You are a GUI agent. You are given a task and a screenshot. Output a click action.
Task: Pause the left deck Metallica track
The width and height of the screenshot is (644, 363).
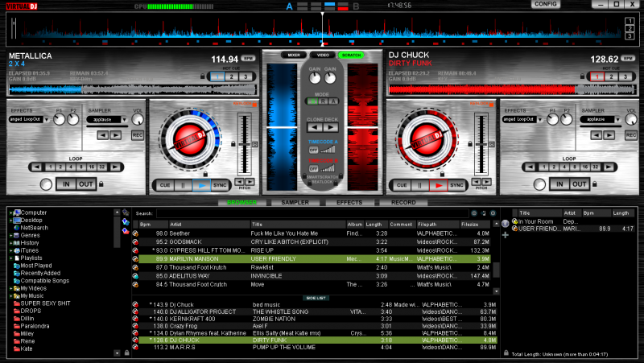[x=183, y=185]
